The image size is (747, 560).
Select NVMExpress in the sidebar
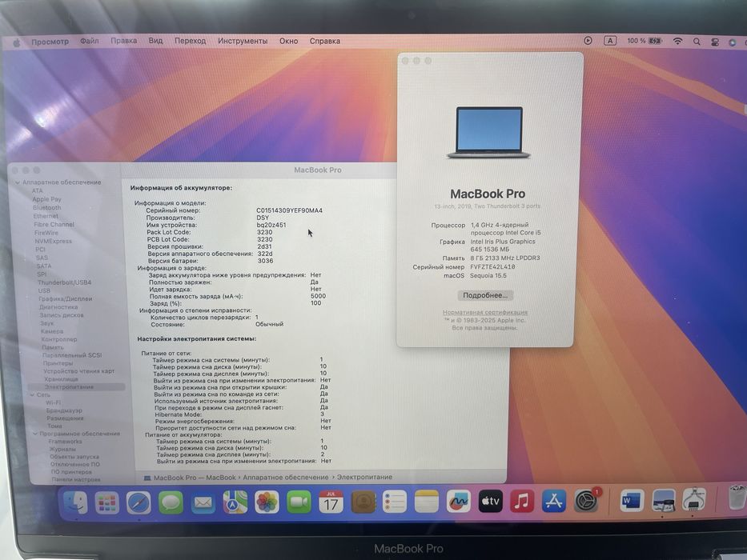[x=53, y=241]
